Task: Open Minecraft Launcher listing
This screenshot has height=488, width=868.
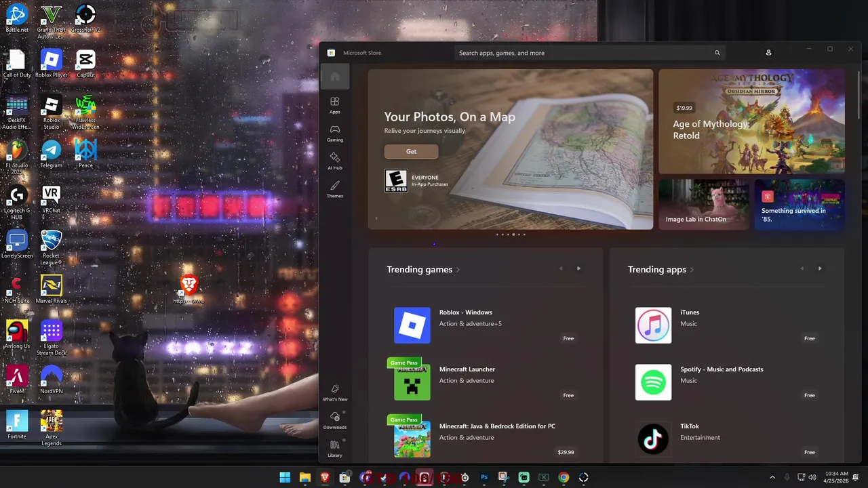Action: click(x=486, y=382)
